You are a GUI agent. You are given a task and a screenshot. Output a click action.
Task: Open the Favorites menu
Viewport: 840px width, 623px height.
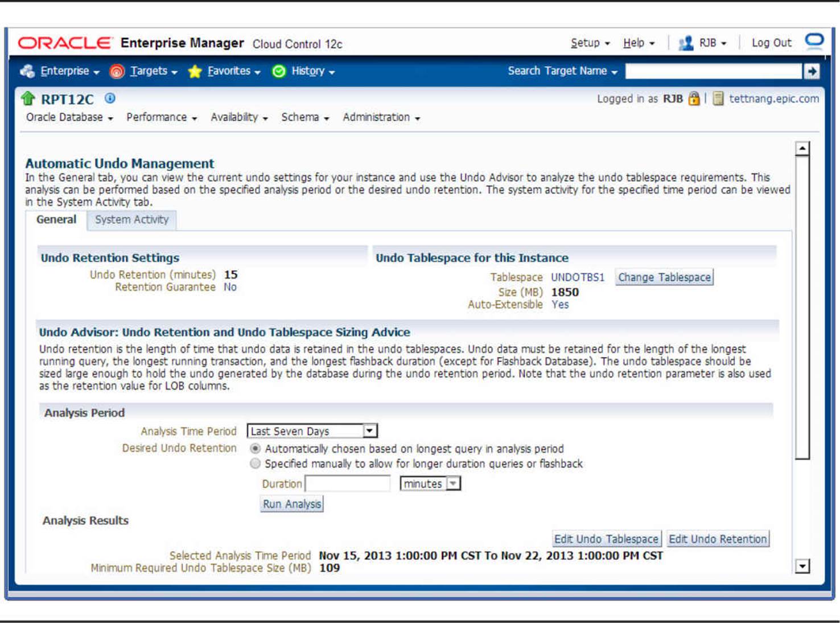234,71
